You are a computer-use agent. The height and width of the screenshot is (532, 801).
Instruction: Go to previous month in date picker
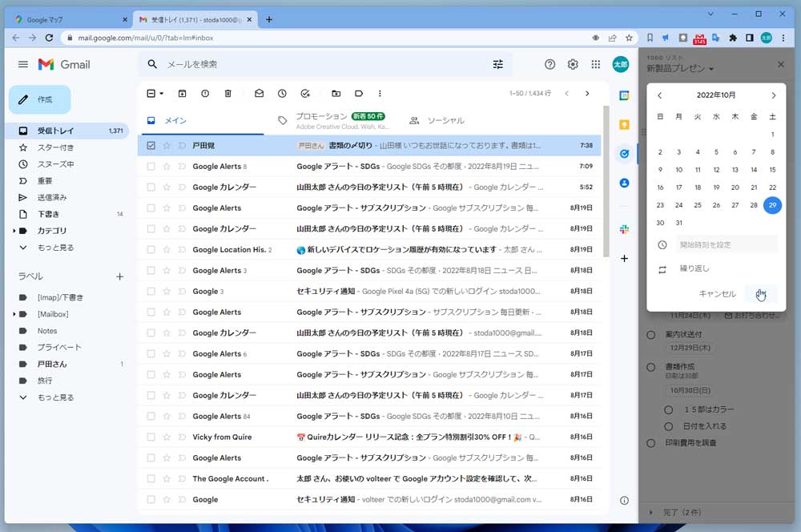tap(659, 95)
